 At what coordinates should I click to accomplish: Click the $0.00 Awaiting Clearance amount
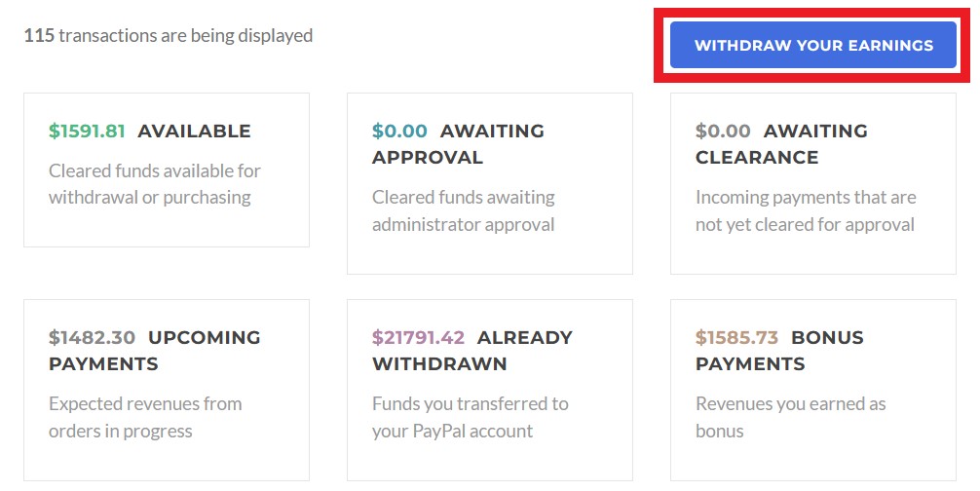point(723,131)
